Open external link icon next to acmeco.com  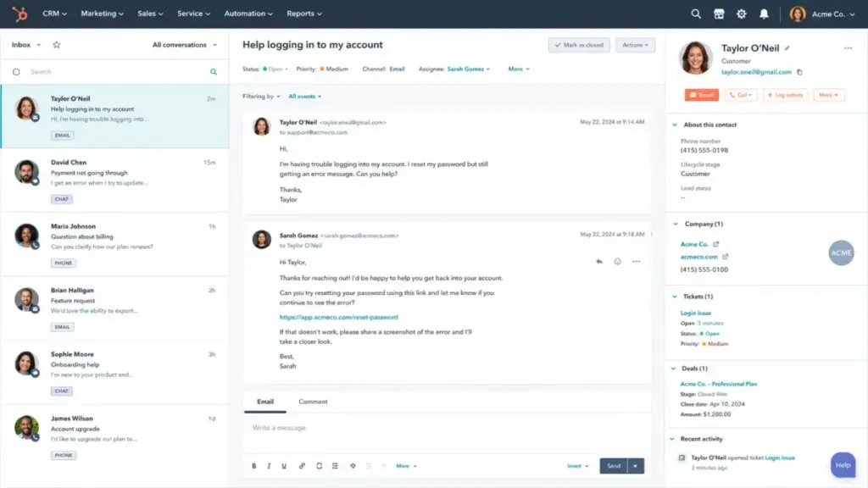[x=726, y=257]
